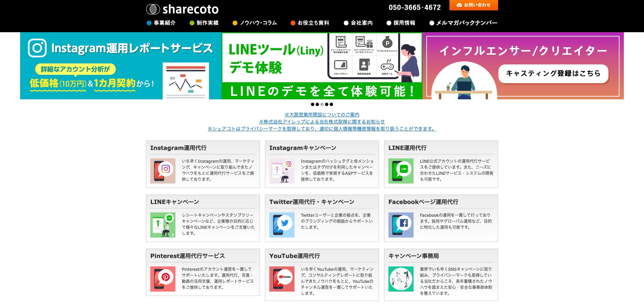Click the description starting いち早くYouTubeの運用
The width and height of the screenshot is (644, 304).
(x=337, y=281)
